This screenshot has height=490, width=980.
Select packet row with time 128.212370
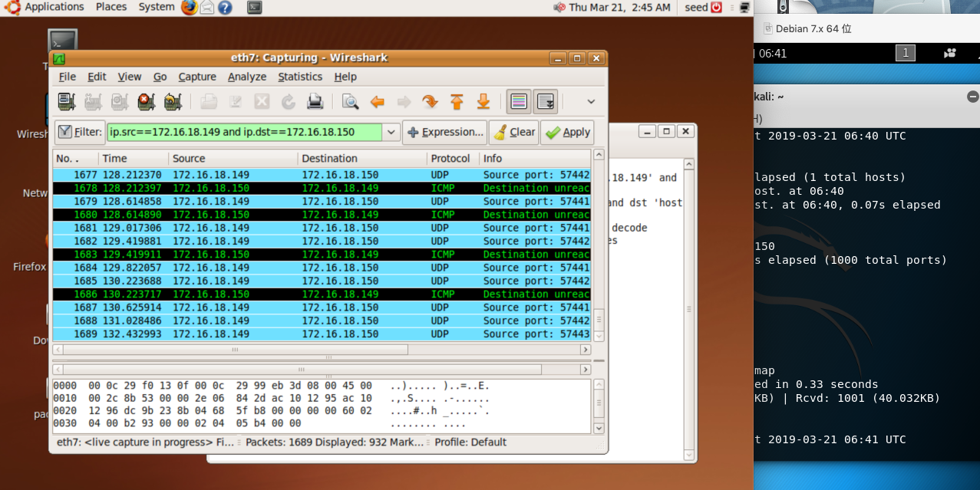coord(322,175)
